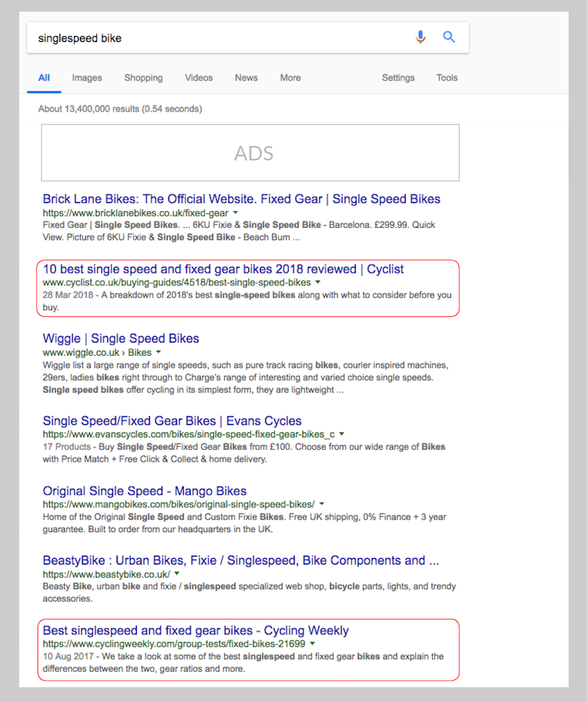Select the All results tab
Screen dimensions: 588x702
coord(44,78)
